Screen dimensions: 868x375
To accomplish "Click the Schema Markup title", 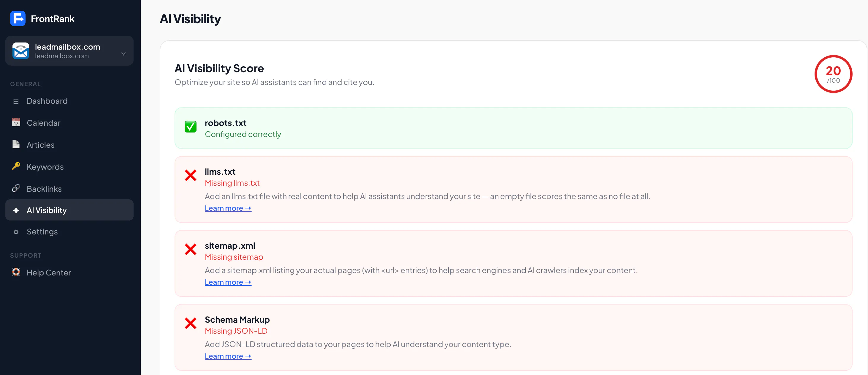I will pyautogui.click(x=237, y=319).
